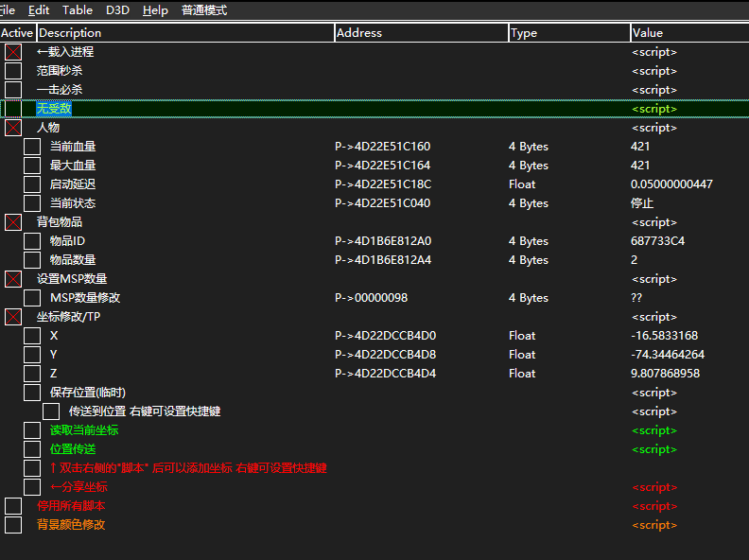Toggle the 最大血量 active checkbox
This screenshot has width=749, height=560.
[32, 166]
